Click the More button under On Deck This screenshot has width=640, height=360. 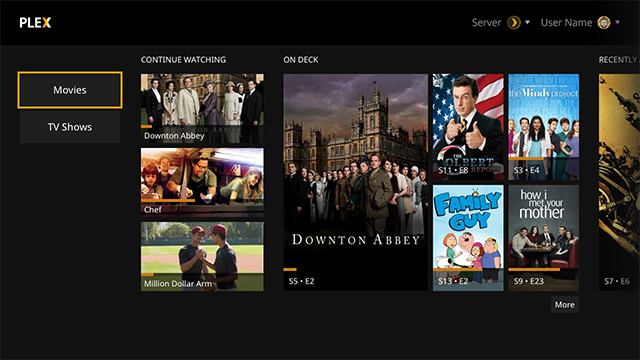(564, 305)
